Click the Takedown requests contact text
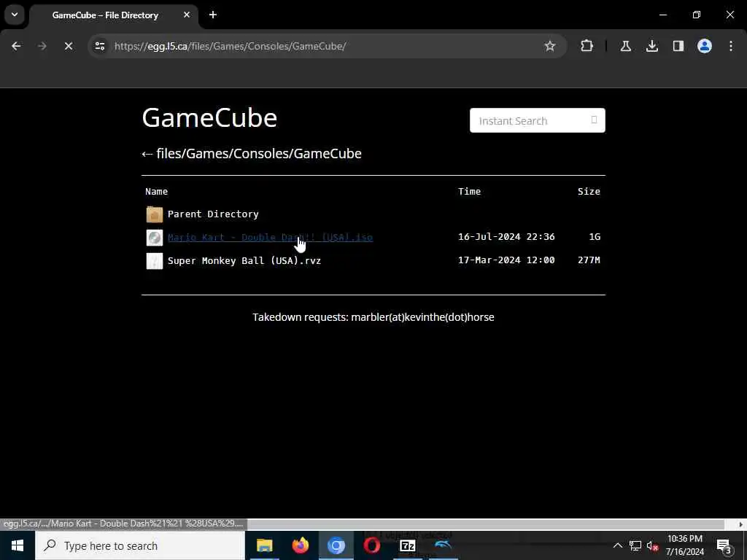The width and height of the screenshot is (747, 560). pos(373,317)
